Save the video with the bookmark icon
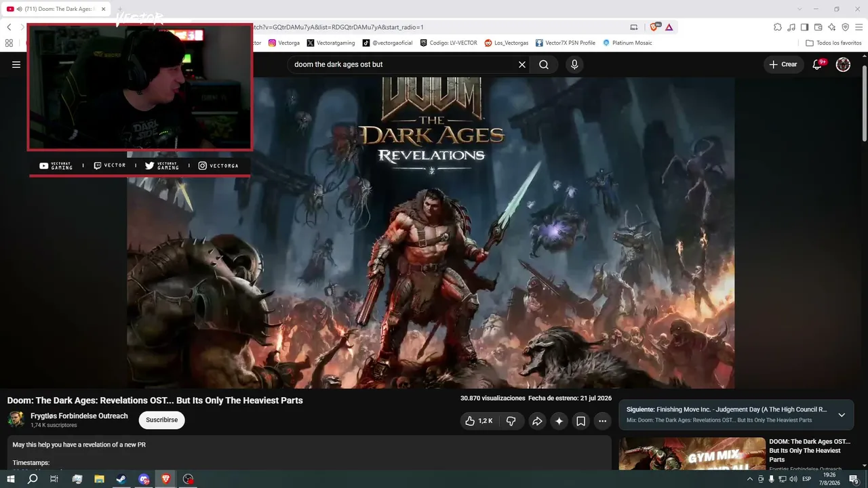868x488 pixels. pyautogui.click(x=580, y=421)
